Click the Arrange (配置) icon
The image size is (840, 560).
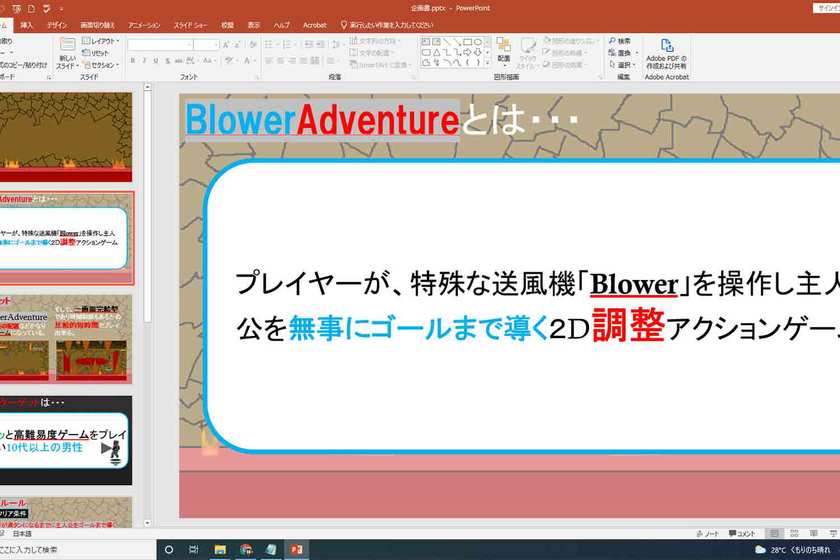coord(503,50)
